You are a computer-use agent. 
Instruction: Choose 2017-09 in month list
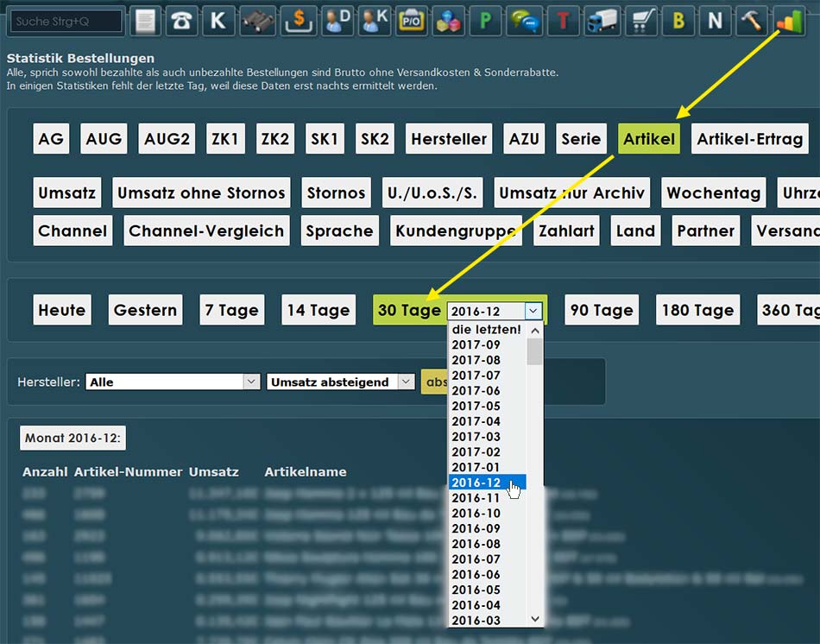pos(487,344)
